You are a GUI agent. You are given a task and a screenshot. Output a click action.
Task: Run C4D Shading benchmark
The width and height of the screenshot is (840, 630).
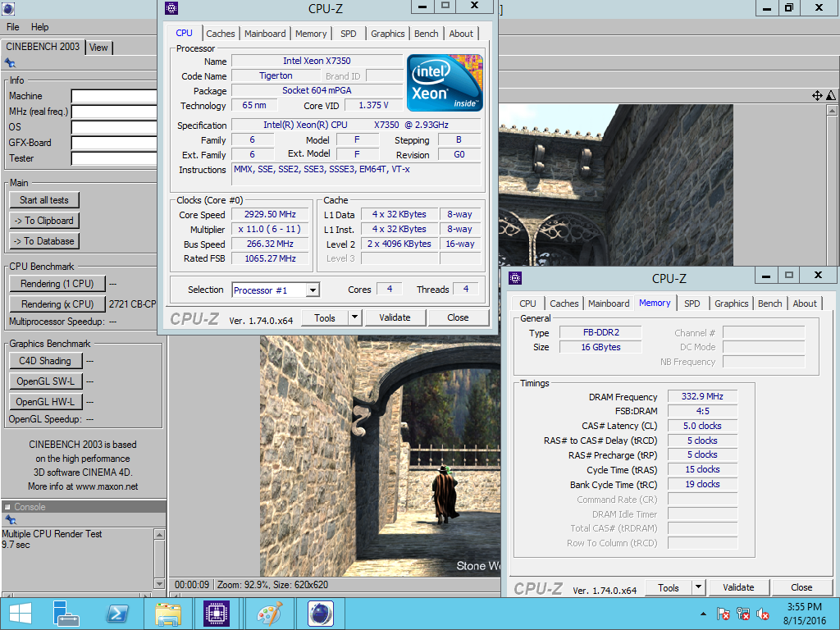[46, 361]
